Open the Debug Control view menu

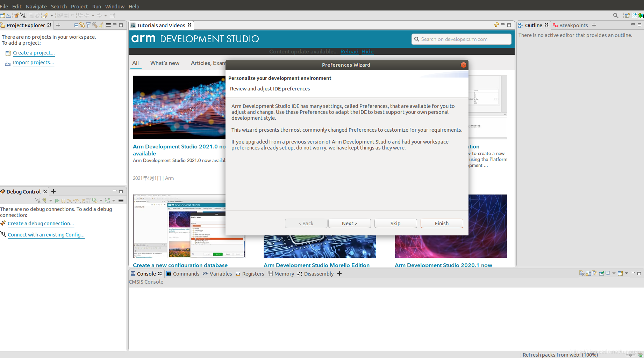tap(121, 200)
